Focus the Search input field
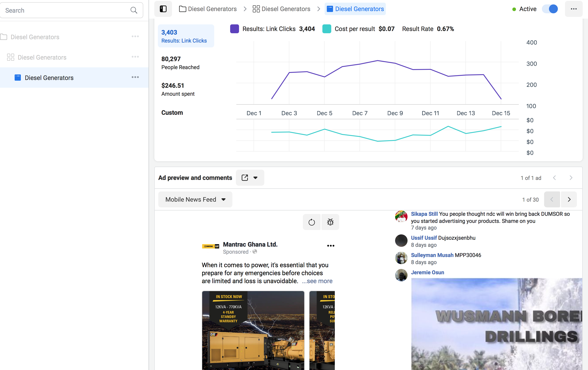The width and height of the screenshot is (588, 370). [71, 10]
